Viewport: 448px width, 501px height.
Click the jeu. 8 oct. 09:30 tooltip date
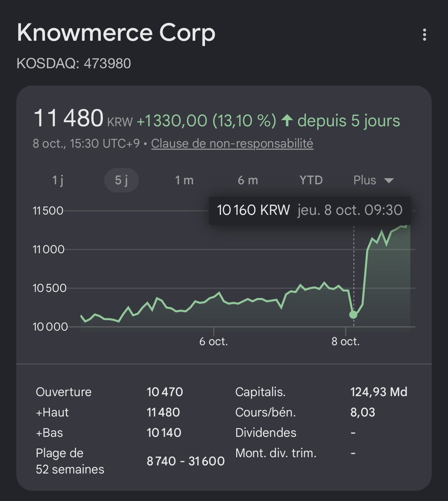[350, 210]
